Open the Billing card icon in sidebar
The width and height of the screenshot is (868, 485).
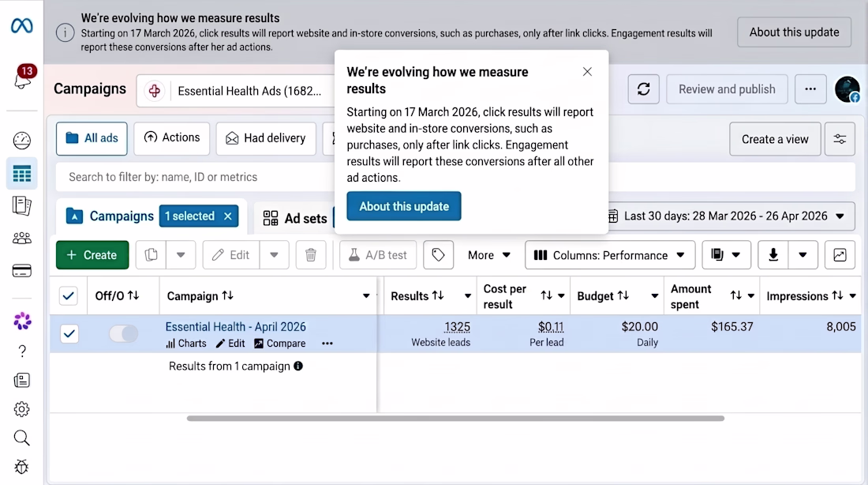coord(21,271)
